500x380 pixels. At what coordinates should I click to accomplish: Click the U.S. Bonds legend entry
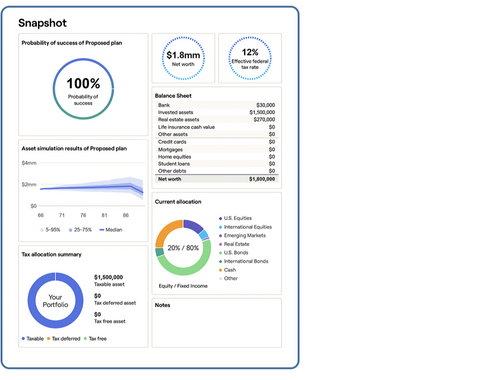[x=233, y=253]
